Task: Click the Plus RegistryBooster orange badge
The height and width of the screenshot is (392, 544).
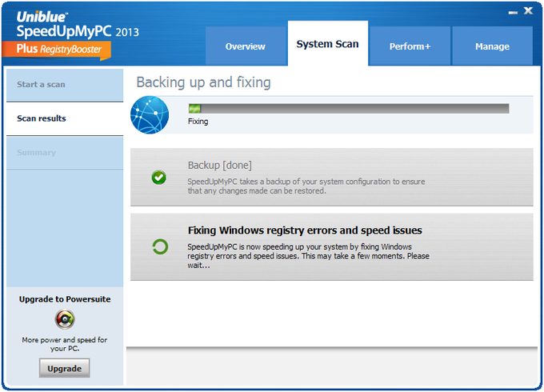Action: (57, 50)
